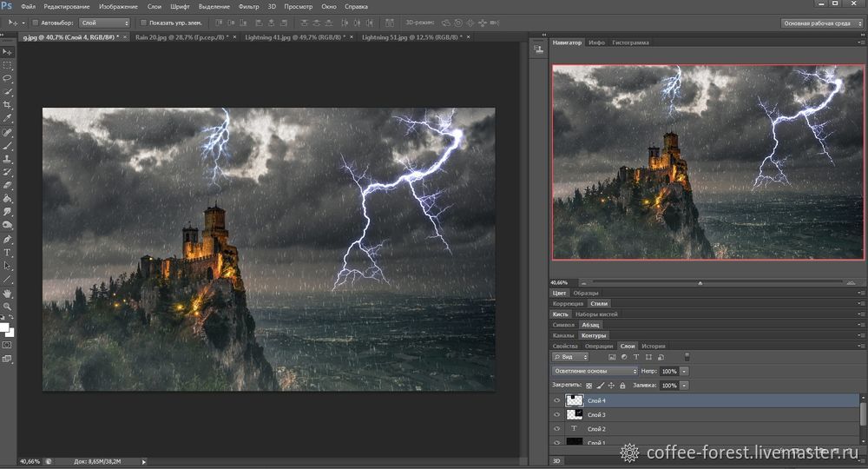The width and height of the screenshot is (868, 469).
Task: Hide layer Слой 3 with eye icon
Action: coord(557,415)
